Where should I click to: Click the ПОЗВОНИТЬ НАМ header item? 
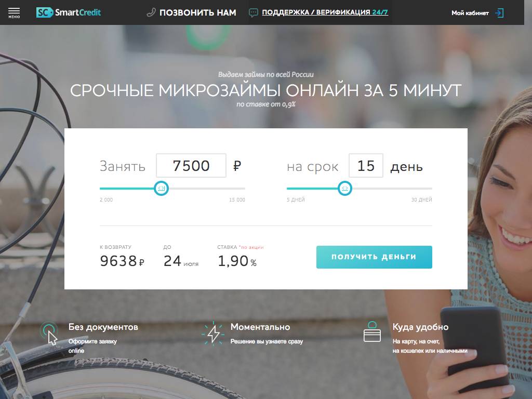coord(198,12)
